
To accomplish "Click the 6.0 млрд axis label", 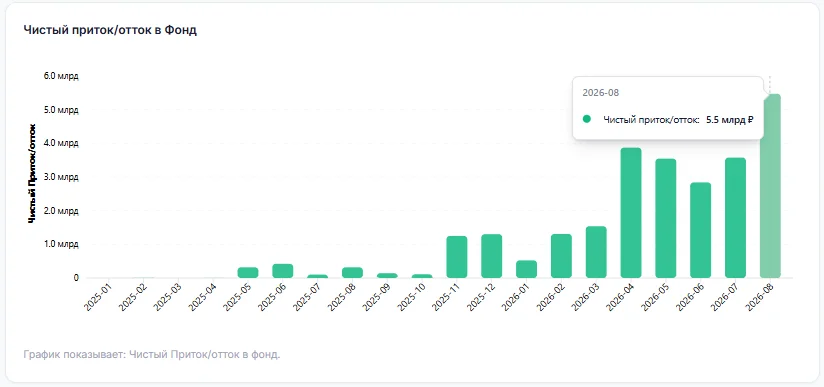I will (61, 76).
